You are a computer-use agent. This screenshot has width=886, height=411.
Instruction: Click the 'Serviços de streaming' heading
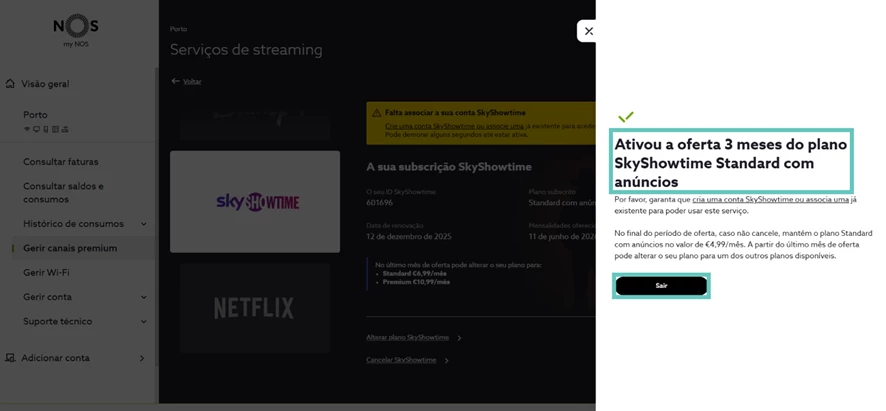pyautogui.click(x=246, y=50)
